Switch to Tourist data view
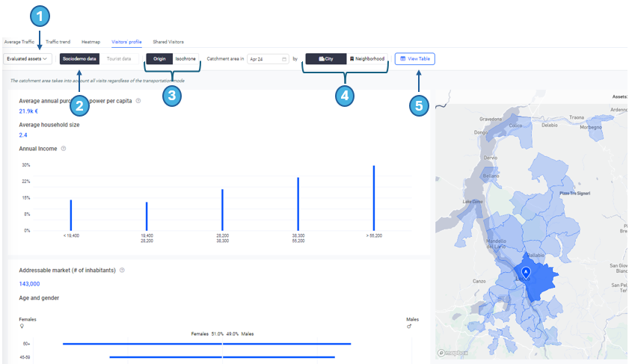This screenshot has height=364, width=629. (119, 58)
